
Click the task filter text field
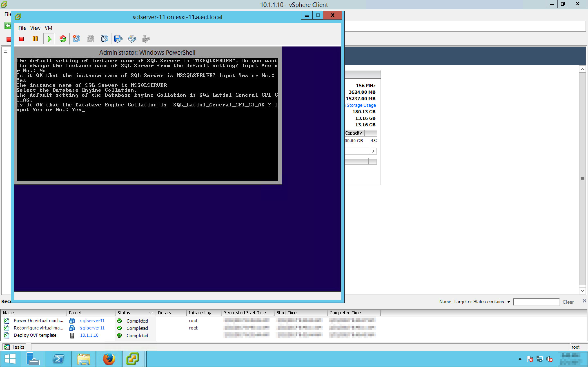(x=536, y=302)
